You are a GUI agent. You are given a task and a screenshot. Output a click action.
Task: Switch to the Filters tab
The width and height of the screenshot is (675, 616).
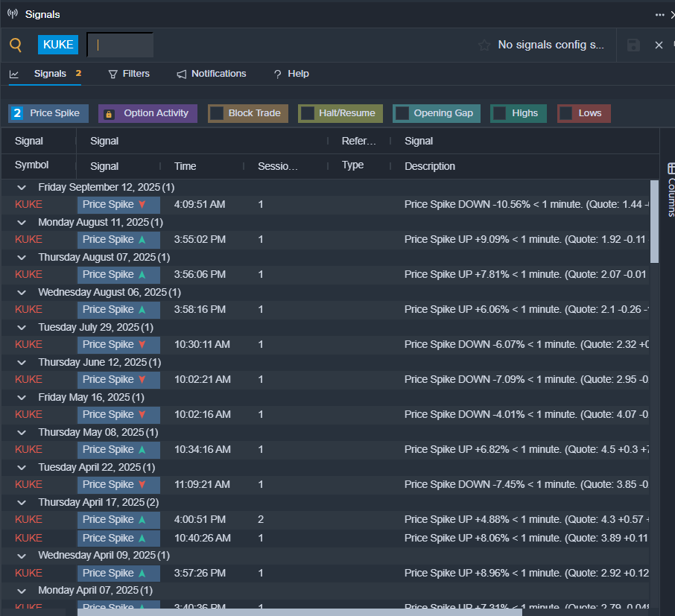(x=128, y=74)
